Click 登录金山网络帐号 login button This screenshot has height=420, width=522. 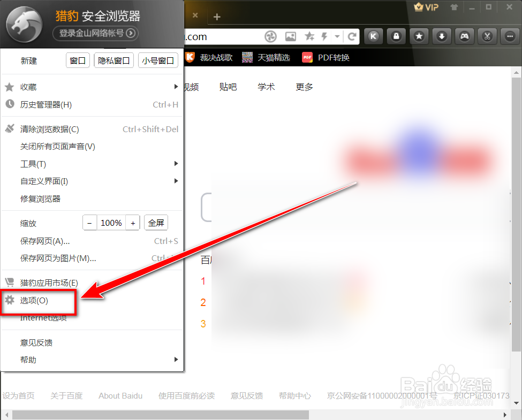95,33
